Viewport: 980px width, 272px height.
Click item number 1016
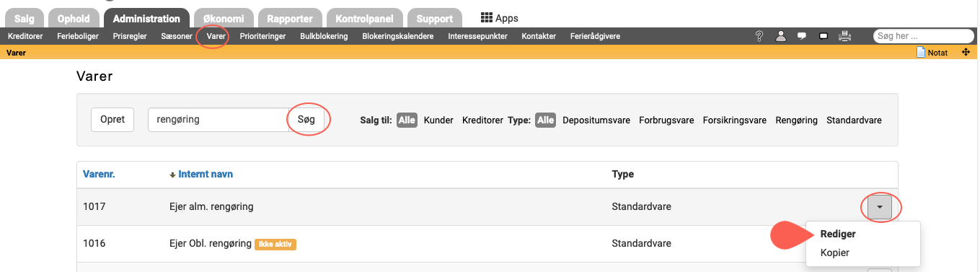click(x=94, y=243)
